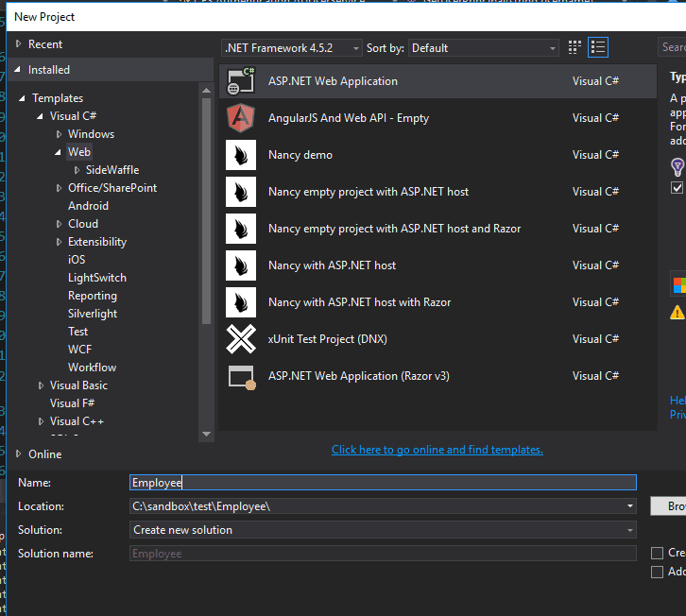
Task: Open the .NET Framework version dropdown
Action: [x=292, y=48]
